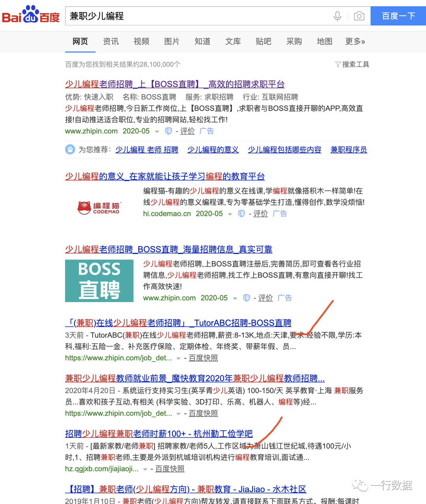Image resolution: width=426 pixels, height=504 pixels.
Task: Open image search camera icon
Action: 359,16
